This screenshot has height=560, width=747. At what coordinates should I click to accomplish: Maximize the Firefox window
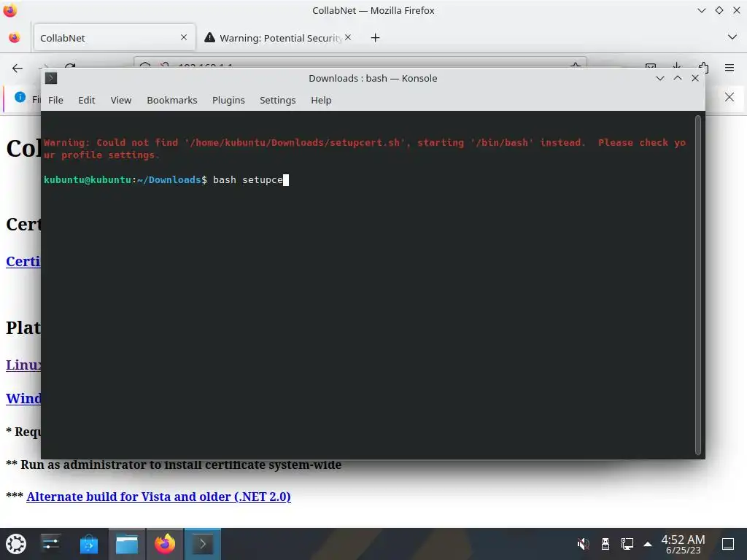719,10
